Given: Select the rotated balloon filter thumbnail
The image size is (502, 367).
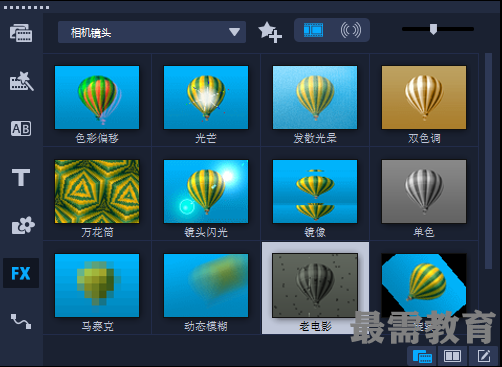Looking at the screenshot, I should (x=424, y=285).
